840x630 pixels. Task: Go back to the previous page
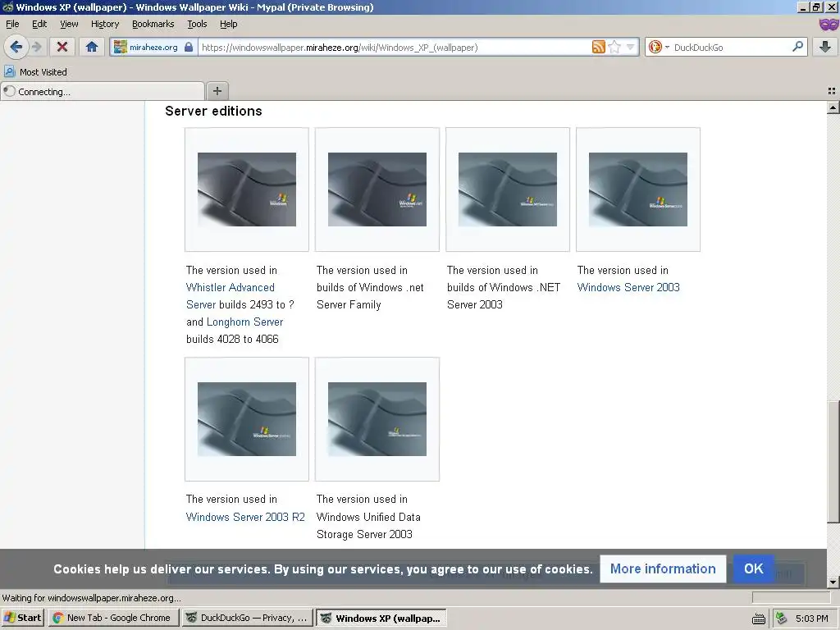(x=16, y=47)
